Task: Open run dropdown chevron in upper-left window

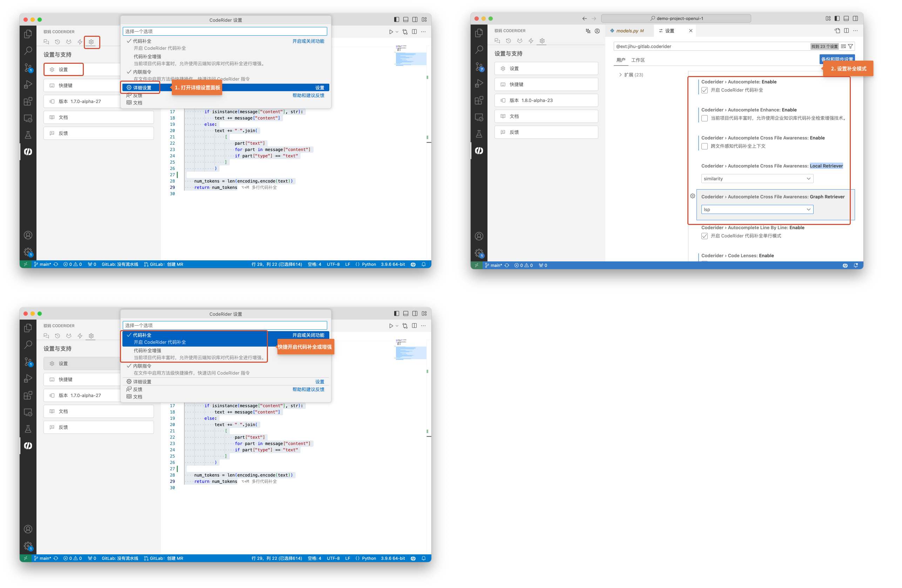Action: [x=397, y=32]
